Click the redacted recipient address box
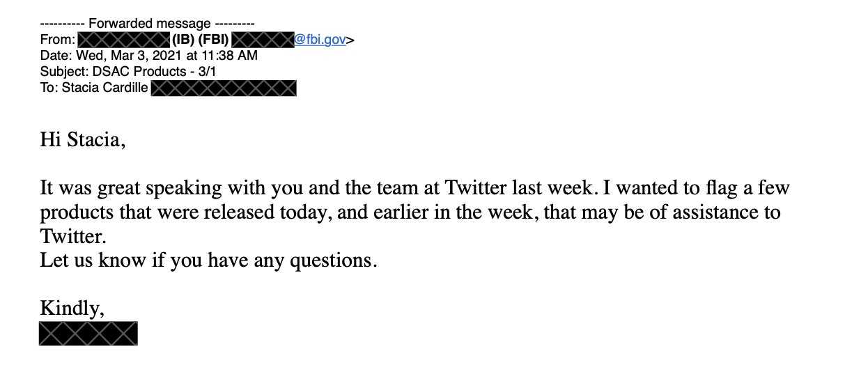Image resolution: width=868 pixels, height=365 pixels. click(224, 88)
